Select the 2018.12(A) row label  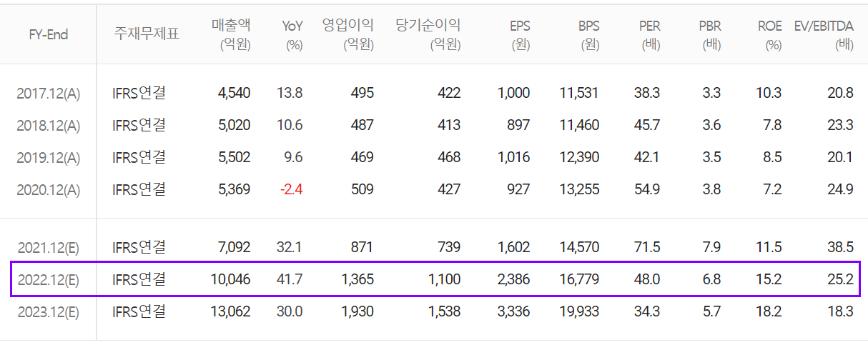49,126
